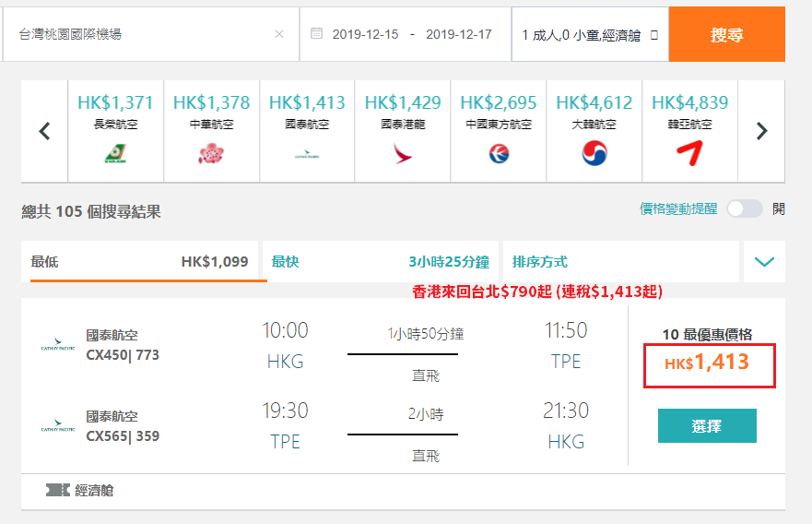Show previous airlines with left arrow
Viewport: 812px width, 524px height.
(x=44, y=131)
